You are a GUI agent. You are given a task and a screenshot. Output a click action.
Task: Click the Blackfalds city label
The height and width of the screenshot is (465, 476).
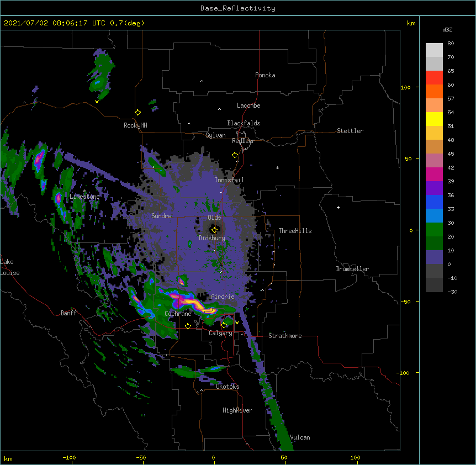(x=244, y=123)
